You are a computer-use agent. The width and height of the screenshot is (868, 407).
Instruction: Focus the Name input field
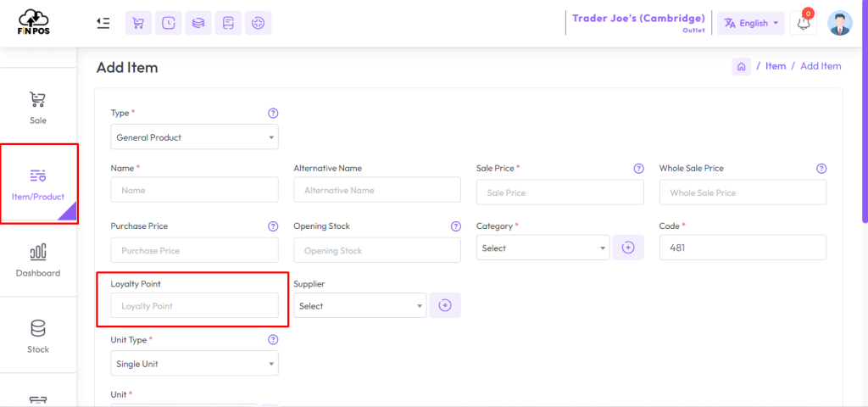tap(194, 190)
